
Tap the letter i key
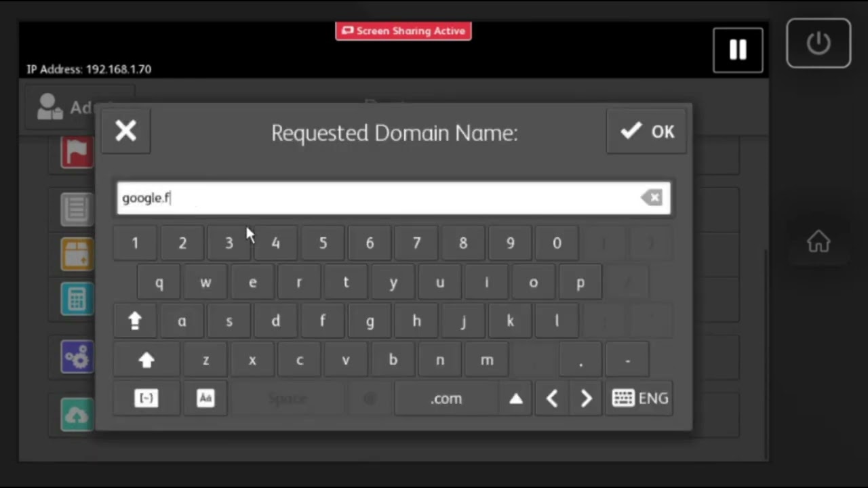coord(486,283)
